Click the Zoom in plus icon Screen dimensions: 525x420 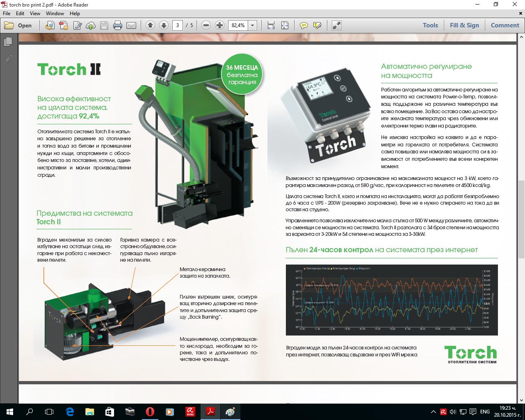[x=220, y=25]
